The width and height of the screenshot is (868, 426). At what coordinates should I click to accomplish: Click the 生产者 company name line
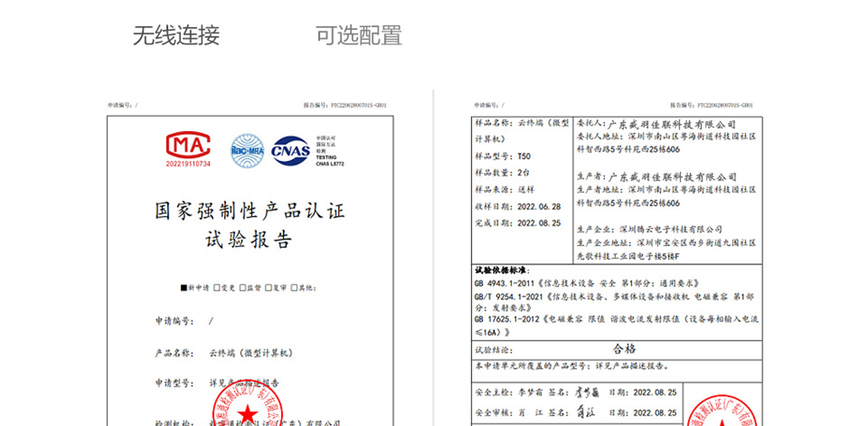coord(656,177)
